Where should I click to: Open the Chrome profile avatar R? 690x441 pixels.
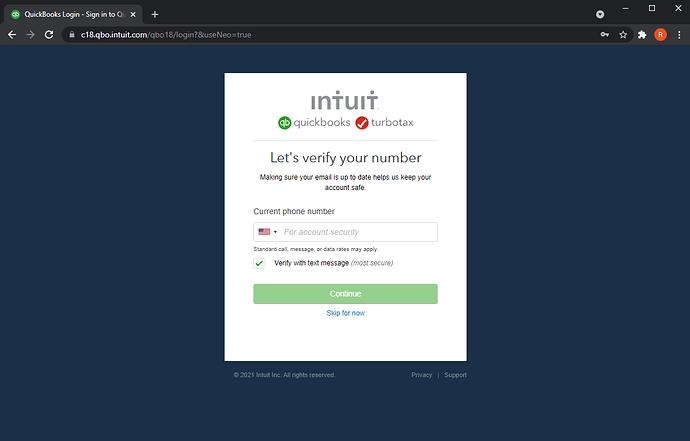point(661,35)
